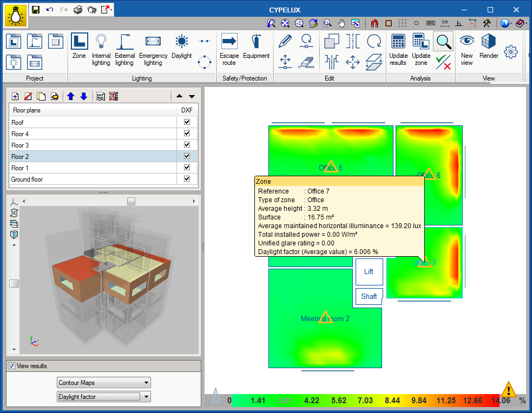This screenshot has height=413, width=532.
Task: Click the 3D view horizontal slider thumb
Action: (x=131, y=201)
